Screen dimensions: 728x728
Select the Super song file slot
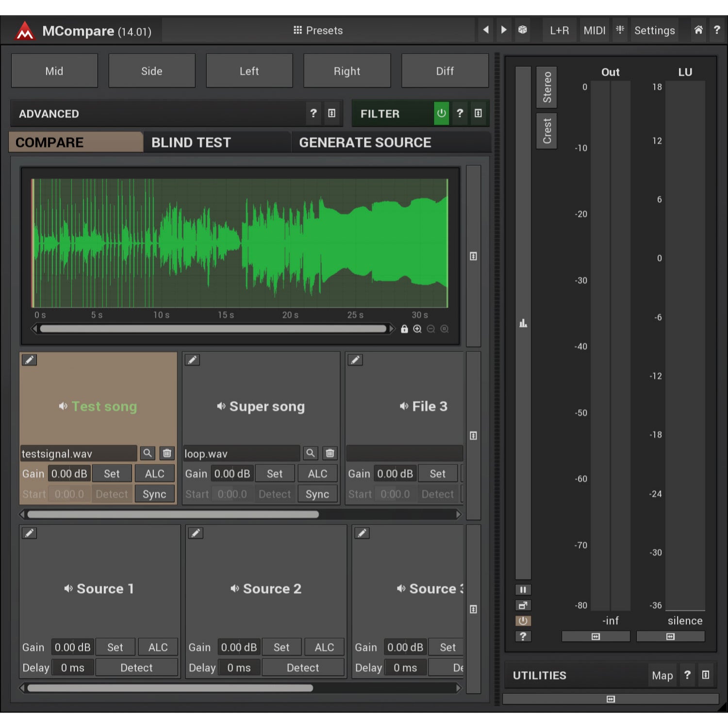tap(261, 406)
